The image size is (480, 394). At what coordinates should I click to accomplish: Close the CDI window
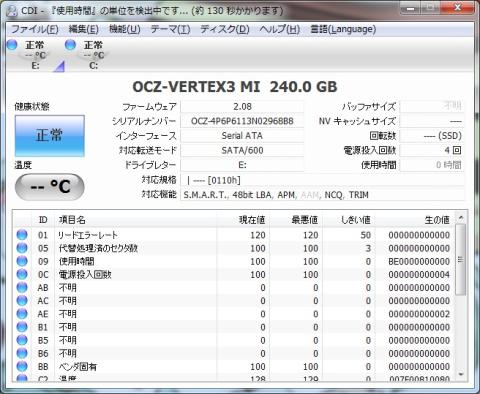(458, 7)
